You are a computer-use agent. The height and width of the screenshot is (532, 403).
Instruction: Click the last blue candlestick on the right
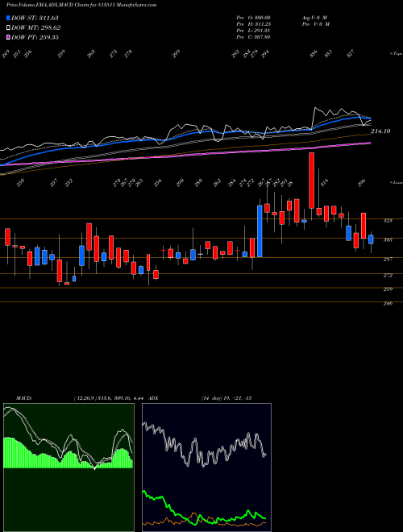[x=371, y=239]
